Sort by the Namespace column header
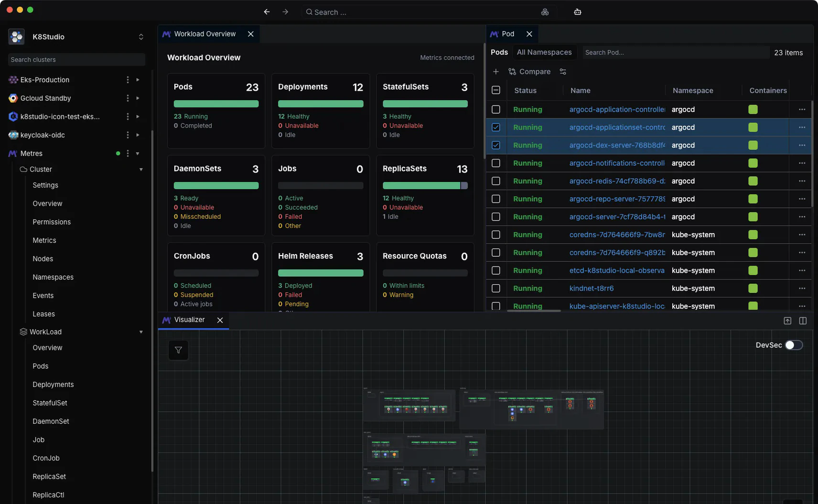 tap(693, 90)
